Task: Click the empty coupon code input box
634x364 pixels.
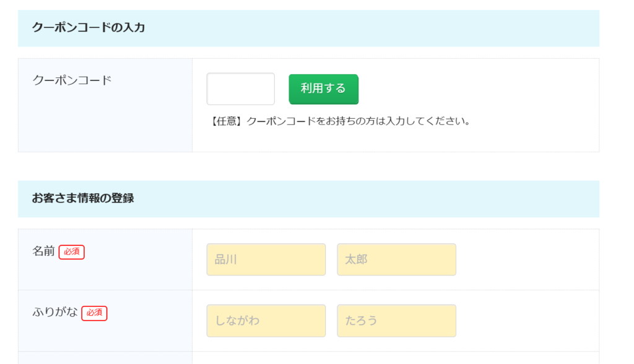Action: pyautogui.click(x=240, y=89)
